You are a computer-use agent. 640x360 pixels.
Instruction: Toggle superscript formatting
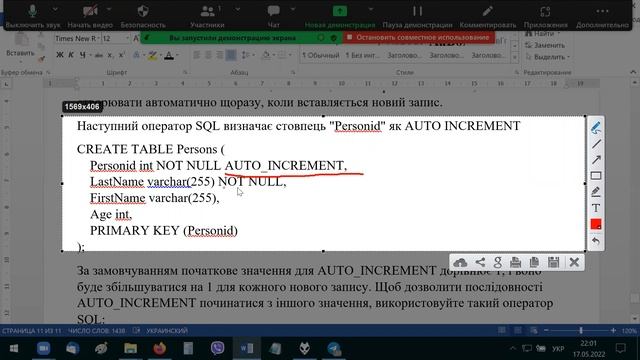point(121,55)
